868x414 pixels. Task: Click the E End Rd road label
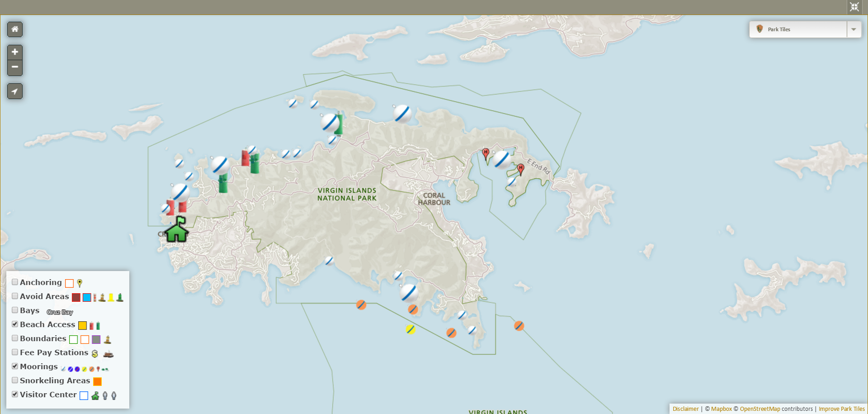[538, 167]
